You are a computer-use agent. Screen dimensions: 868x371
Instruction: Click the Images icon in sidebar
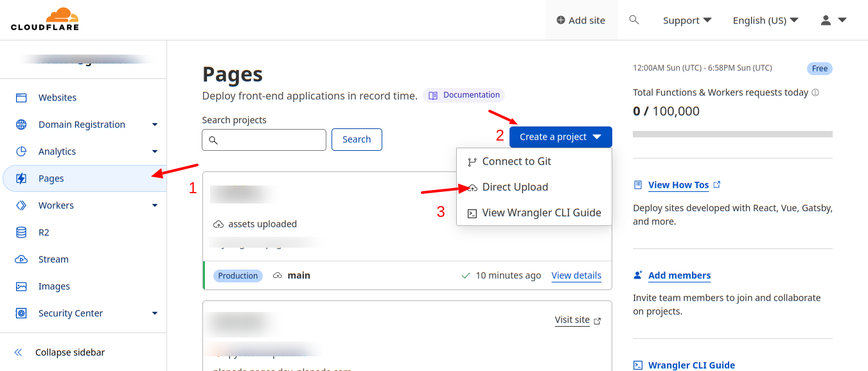[21, 286]
